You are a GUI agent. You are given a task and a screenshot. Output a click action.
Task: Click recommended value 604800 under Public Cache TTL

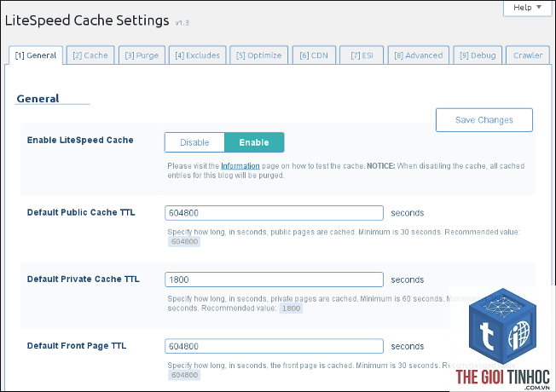(x=184, y=242)
